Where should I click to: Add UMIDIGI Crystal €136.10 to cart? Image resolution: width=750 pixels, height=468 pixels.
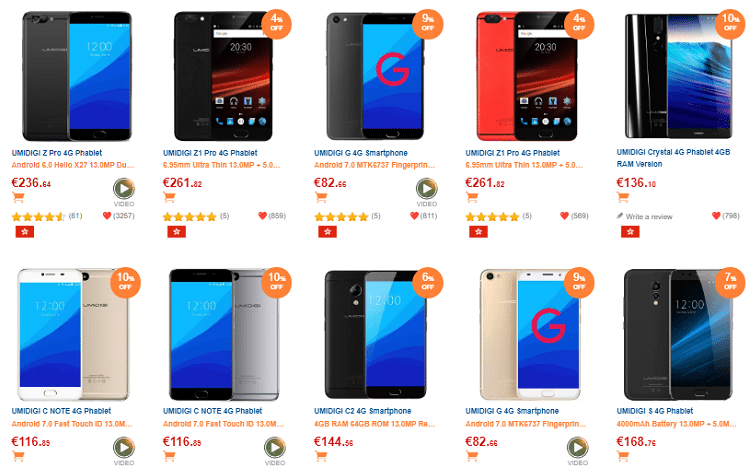pos(623,197)
